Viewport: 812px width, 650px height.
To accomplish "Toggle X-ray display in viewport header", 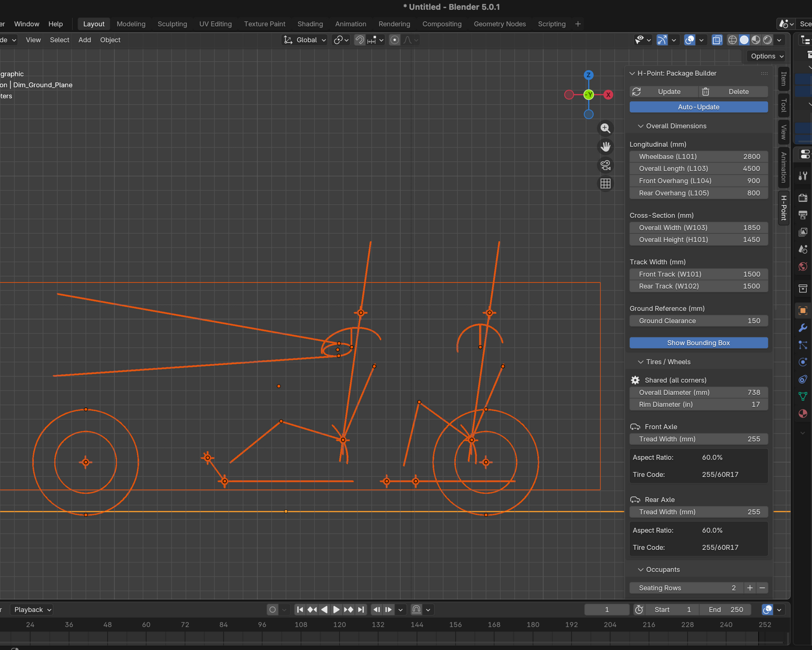I will point(717,40).
